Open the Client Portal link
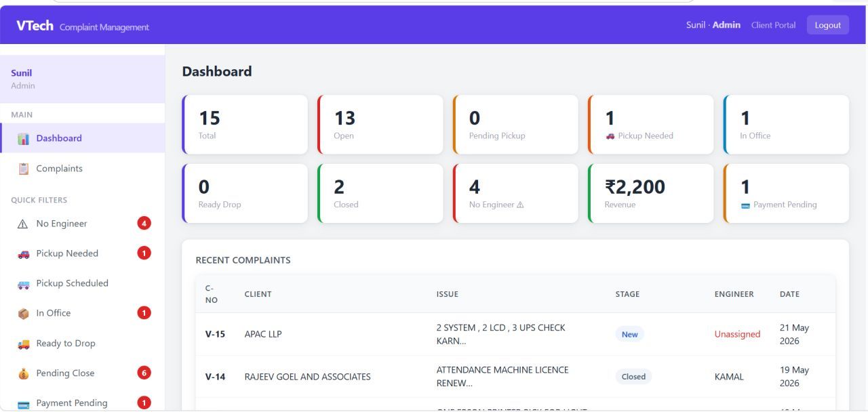The image size is (868, 412). coord(773,25)
